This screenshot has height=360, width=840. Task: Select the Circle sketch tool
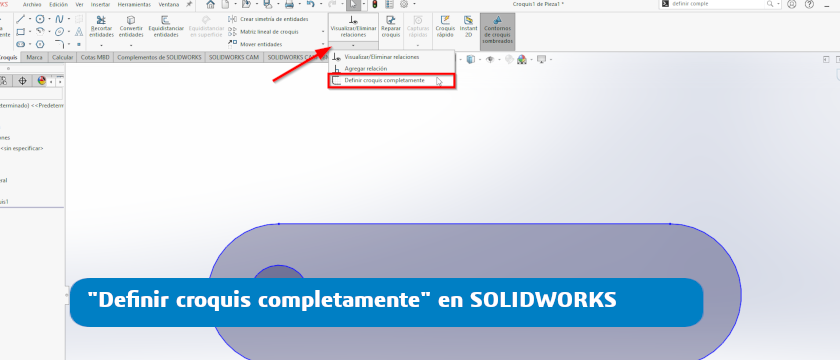click(40, 19)
